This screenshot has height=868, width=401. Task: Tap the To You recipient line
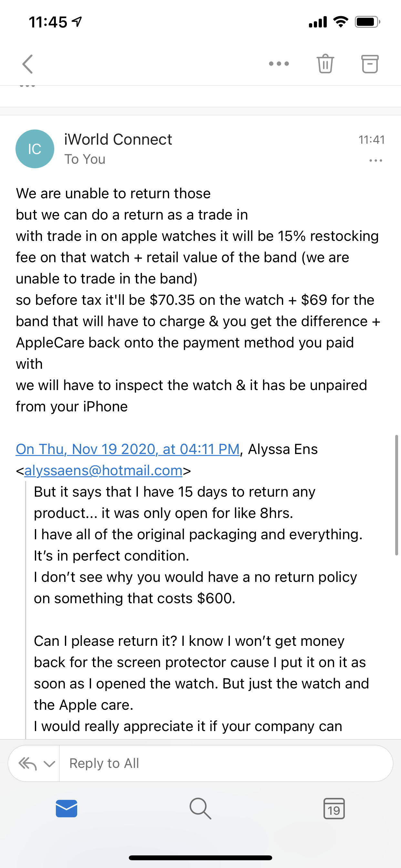[x=85, y=160]
